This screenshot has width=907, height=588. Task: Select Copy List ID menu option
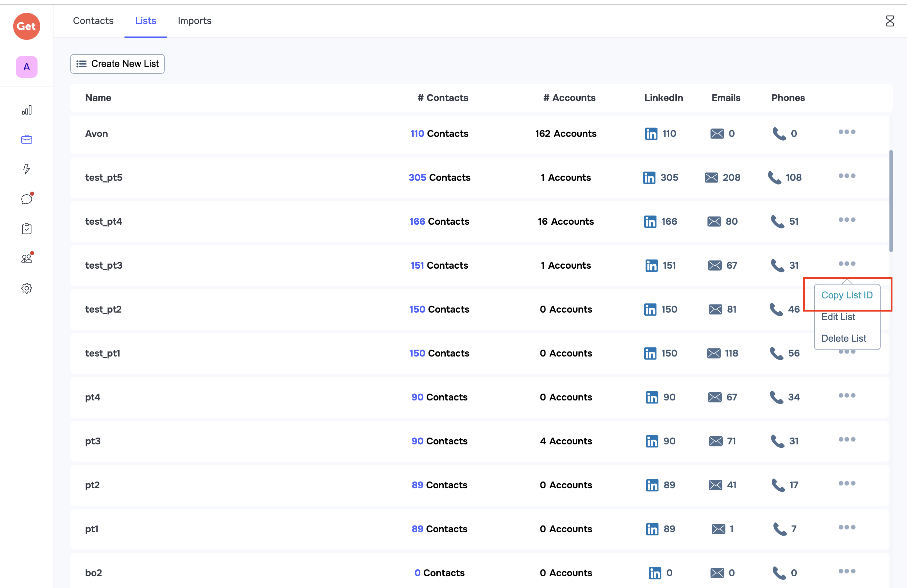(846, 295)
